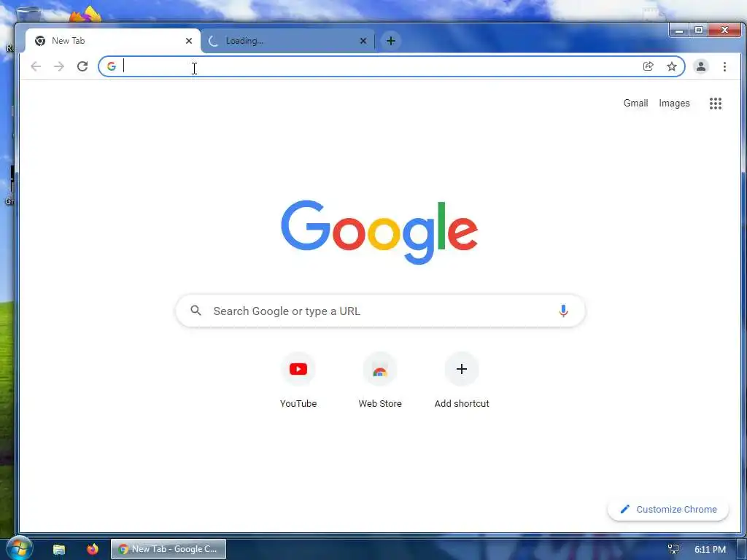Open the YouTube shortcut
This screenshot has height=560, width=747.
298,381
